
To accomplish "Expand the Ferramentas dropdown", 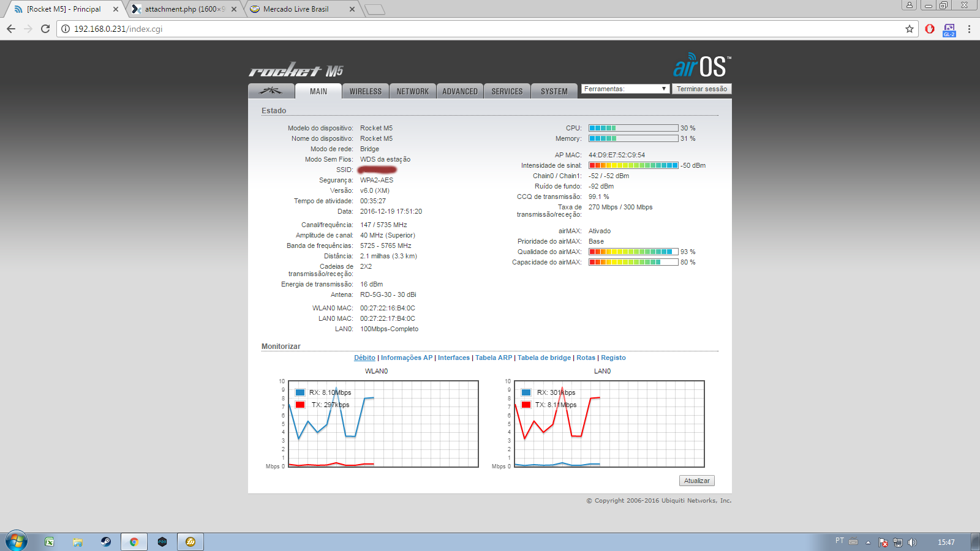I will click(625, 89).
